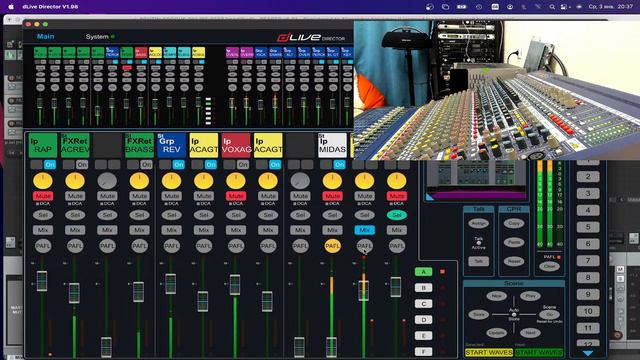Click the Ip RAP fader handle
Image resolution: width=640 pixels, height=360 pixels.
click(42, 280)
